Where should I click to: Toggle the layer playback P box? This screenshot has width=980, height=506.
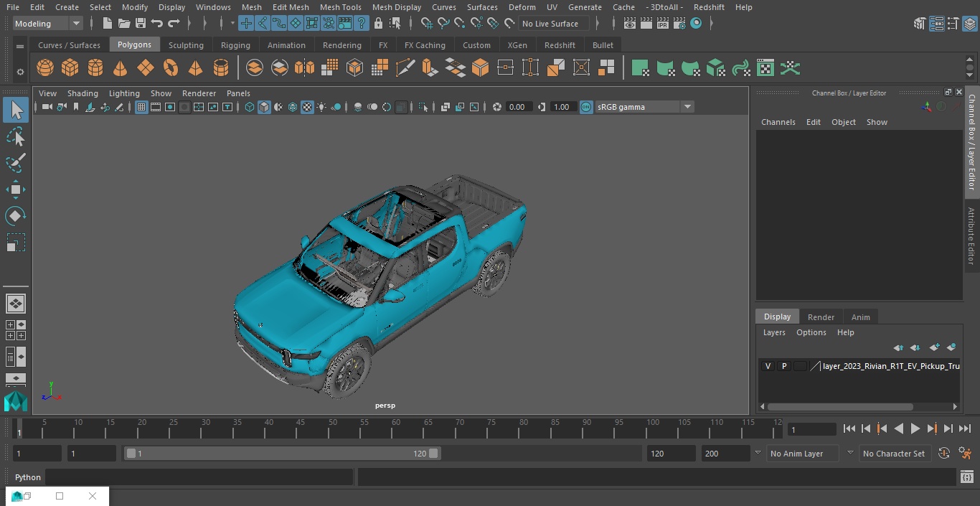click(x=783, y=366)
